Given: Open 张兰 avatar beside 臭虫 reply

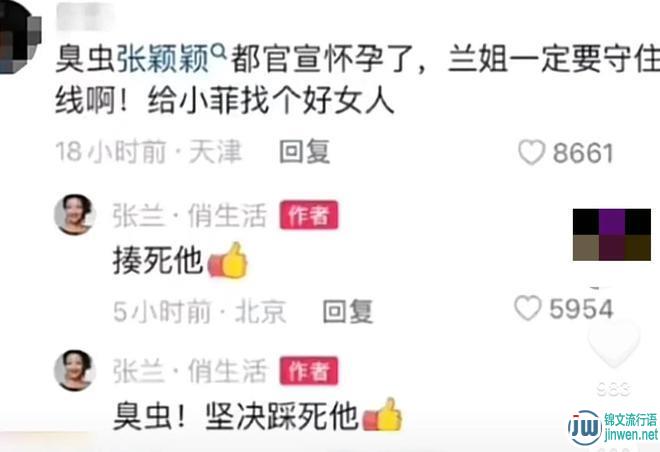Looking at the screenshot, I should pyautogui.click(x=75, y=370).
